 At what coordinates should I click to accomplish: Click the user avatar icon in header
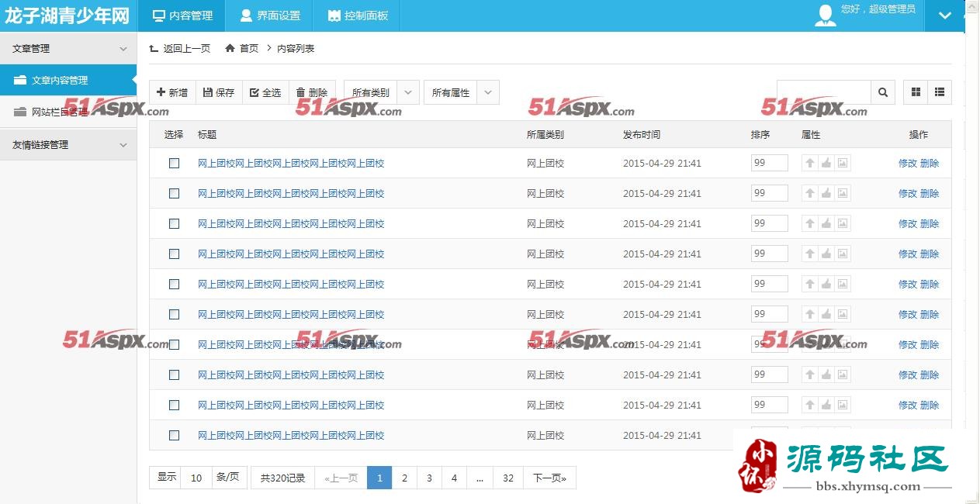pos(826,16)
